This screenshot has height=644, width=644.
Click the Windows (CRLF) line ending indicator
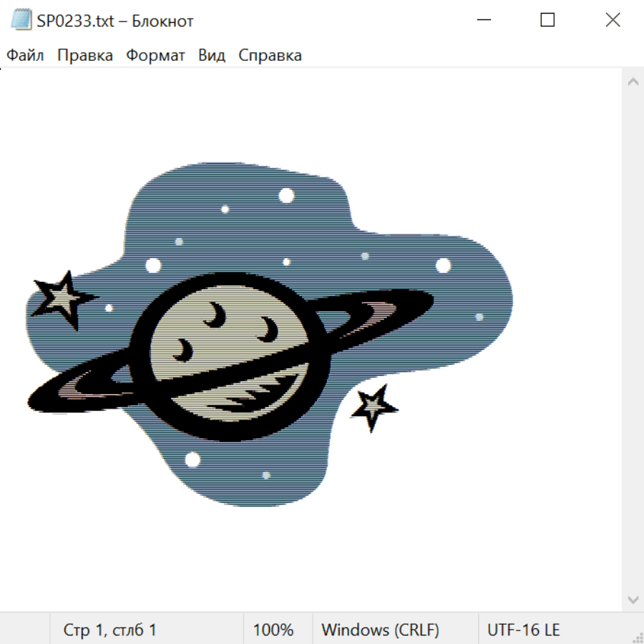(x=380, y=630)
